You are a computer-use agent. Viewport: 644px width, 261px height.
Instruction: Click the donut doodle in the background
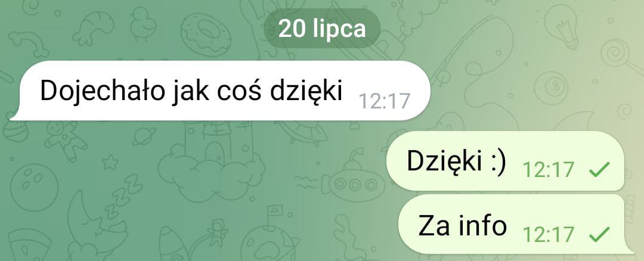point(205,32)
